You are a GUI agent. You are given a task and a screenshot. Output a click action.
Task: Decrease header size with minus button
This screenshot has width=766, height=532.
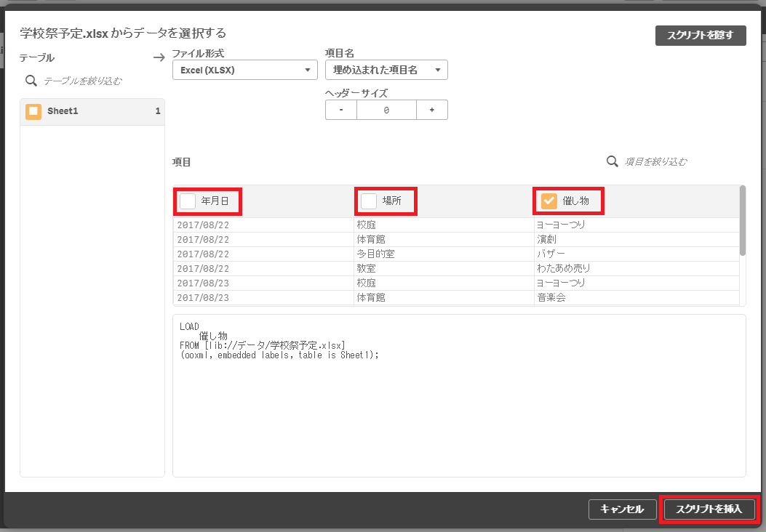pos(341,110)
